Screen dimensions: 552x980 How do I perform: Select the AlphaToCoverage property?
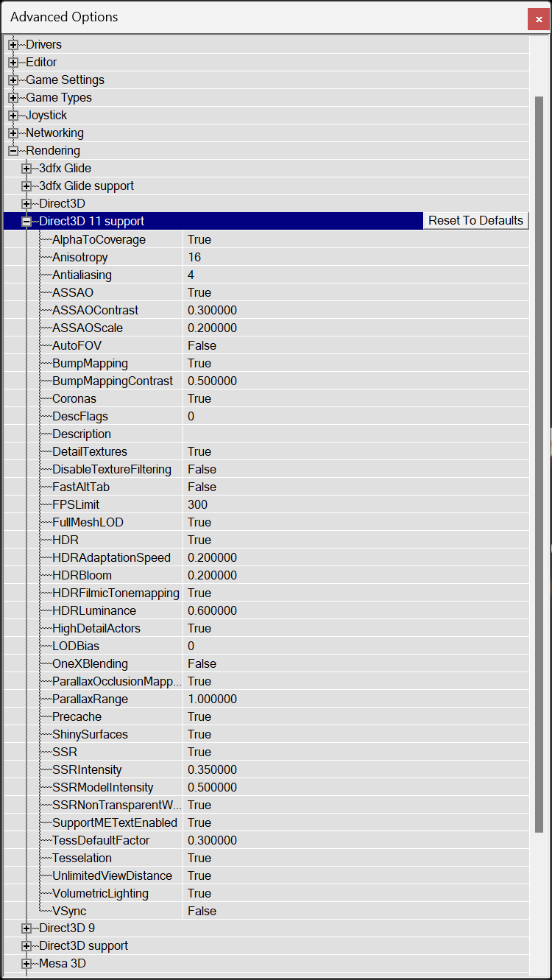tap(99, 239)
